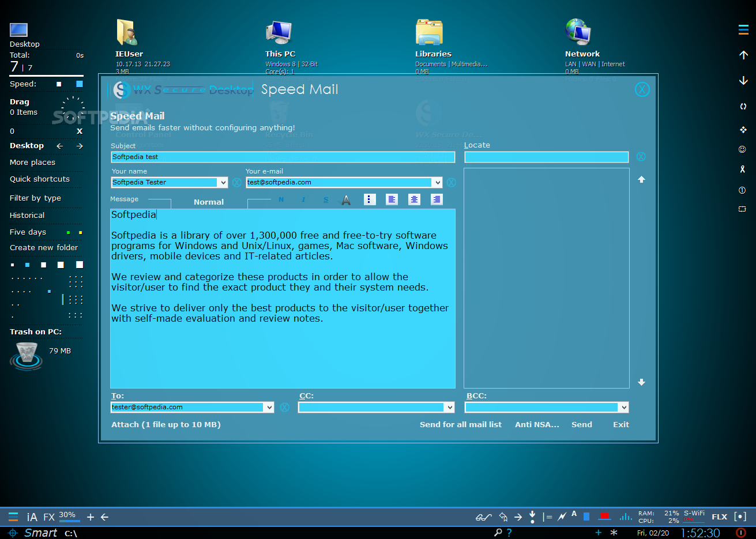Align message text right
The width and height of the screenshot is (756, 539).
click(x=437, y=199)
